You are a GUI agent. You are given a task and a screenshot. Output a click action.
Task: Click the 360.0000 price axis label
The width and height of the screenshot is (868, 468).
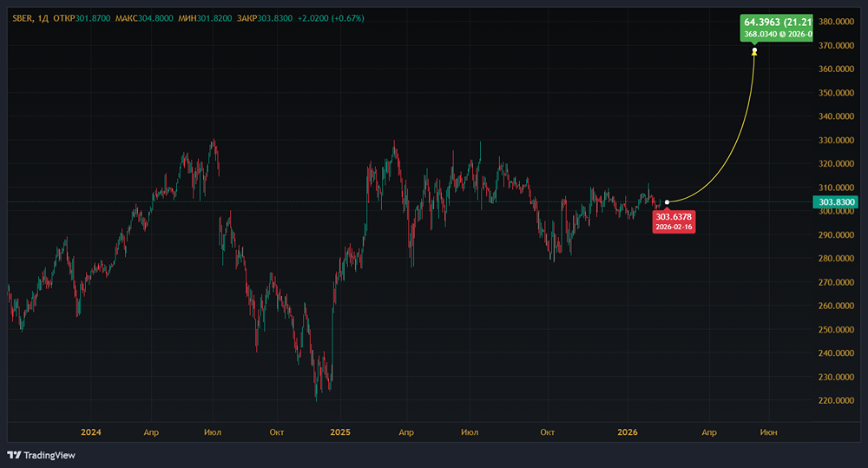(836, 69)
